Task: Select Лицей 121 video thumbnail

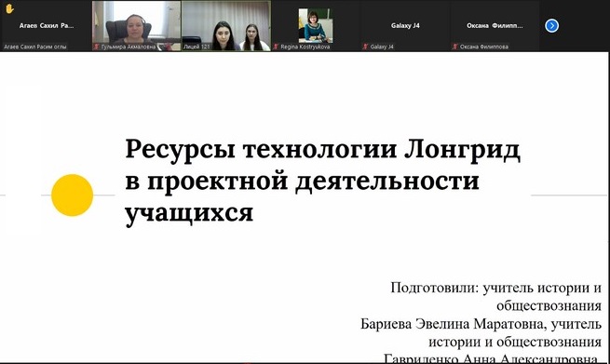Action: (x=226, y=26)
